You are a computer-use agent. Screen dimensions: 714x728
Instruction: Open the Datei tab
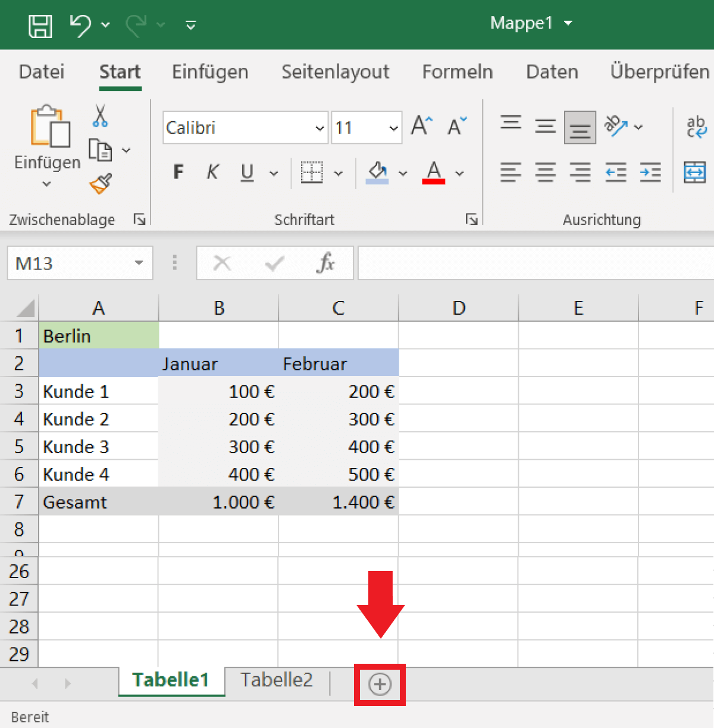pos(41,72)
